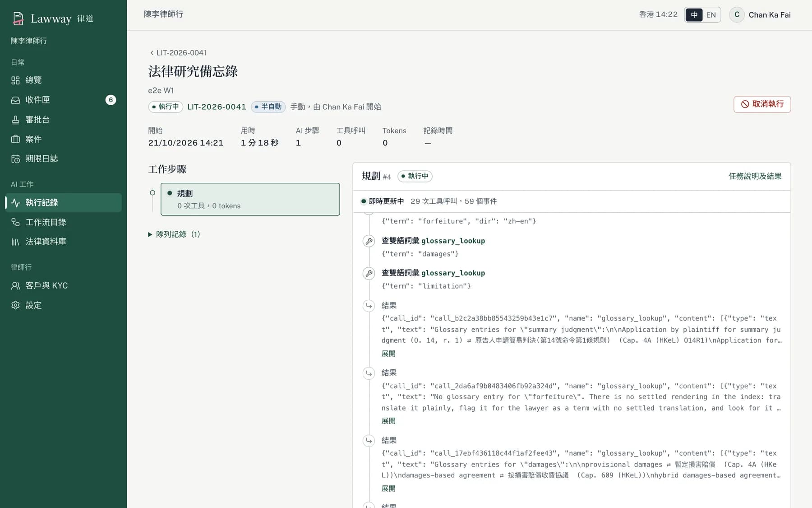Click the LIT-2026-0041 case number link
812x508 pixels.
(x=217, y=107)
